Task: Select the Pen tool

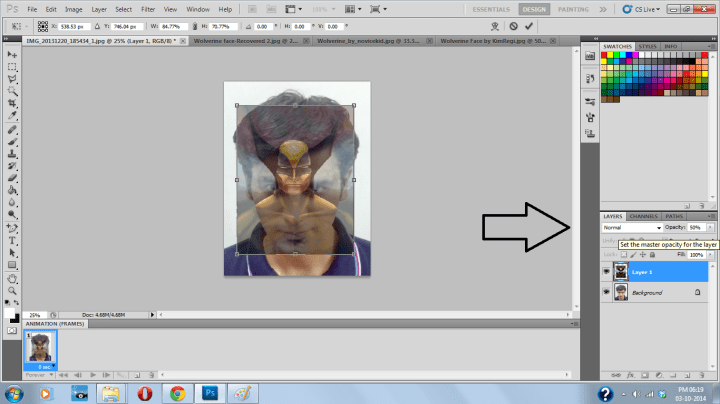Action: [12, 228]
